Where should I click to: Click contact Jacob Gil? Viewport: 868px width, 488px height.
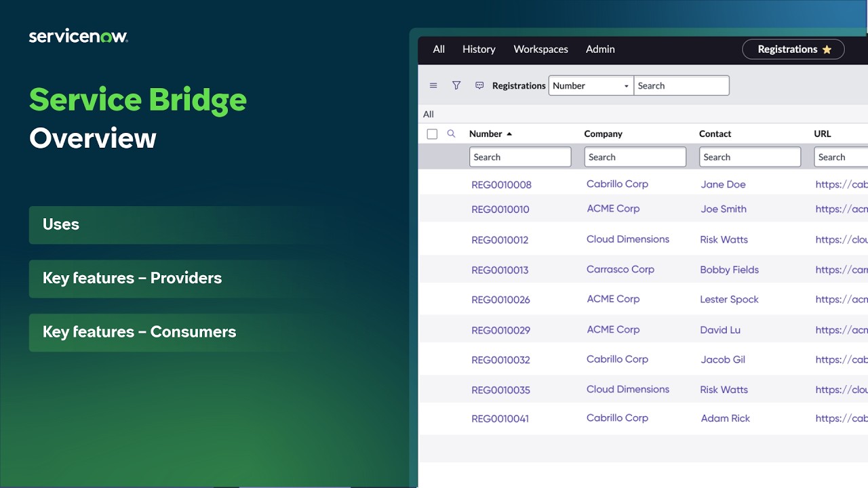tap(723, 359)
